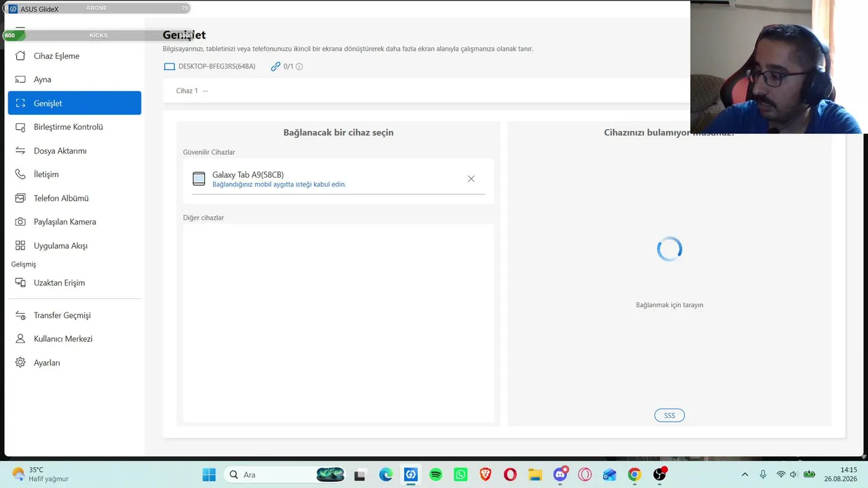The width and height of the screenshot is (868, 488).
Task: Open the Windows Start menu
Action: [x=209, y=474]
